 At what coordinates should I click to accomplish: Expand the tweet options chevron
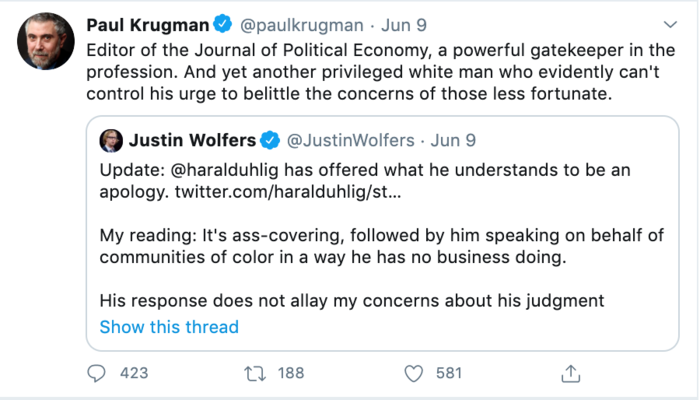(x=669, y=23)
